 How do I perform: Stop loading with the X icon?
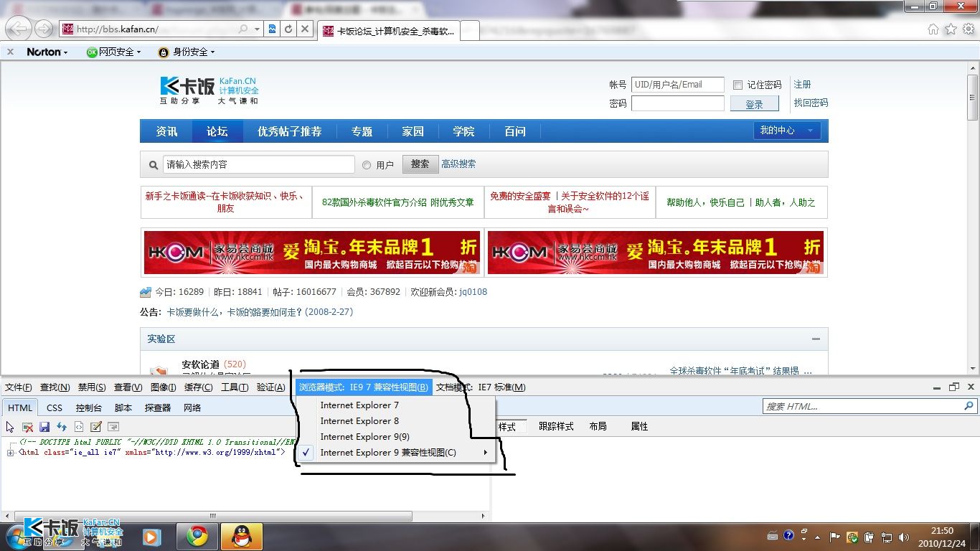(305, 29)
